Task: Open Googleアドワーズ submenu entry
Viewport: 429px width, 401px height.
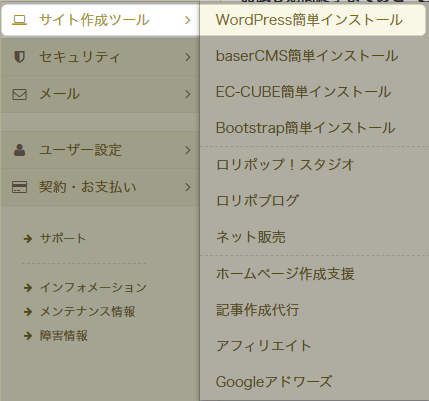Action: click(274, 382)
